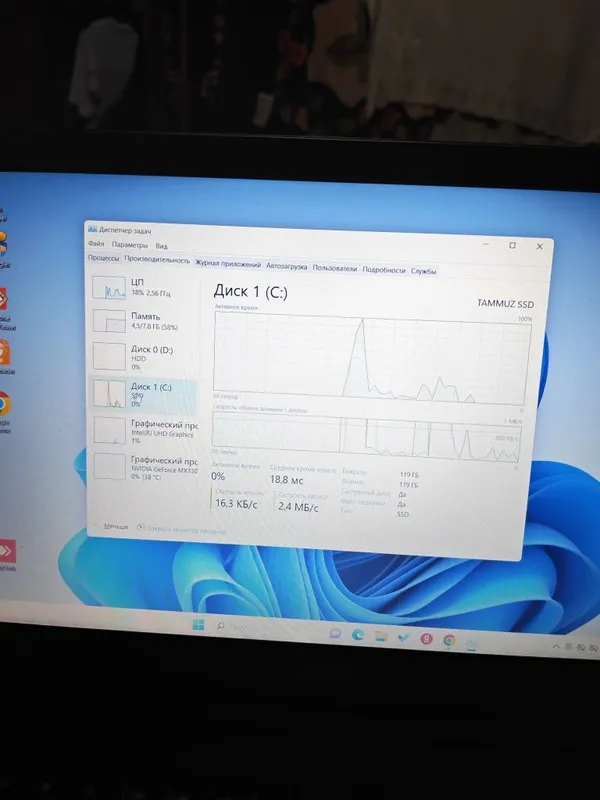
Task: Switch to the Процессы tab
Action: click(104, 258)
